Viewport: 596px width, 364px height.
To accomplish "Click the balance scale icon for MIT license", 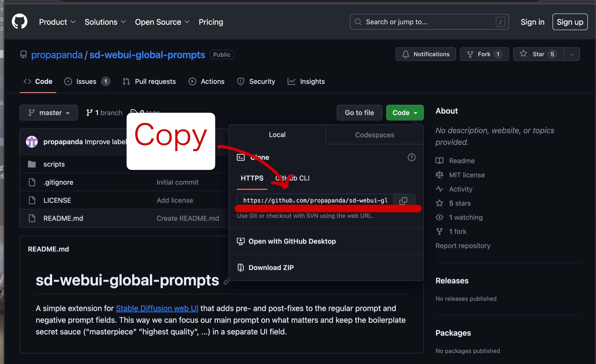I will click(439, 175).
